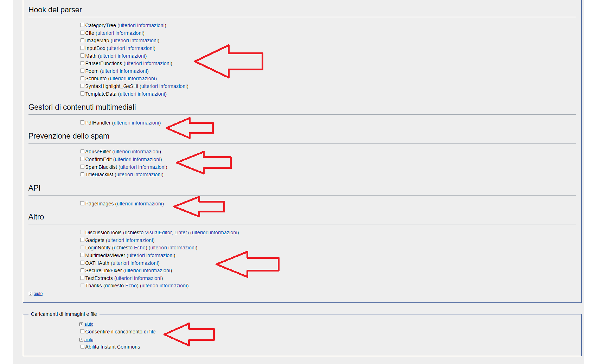596x364 pixels.
Task: Check the PdfHandler checkbox
Action: 82,123
